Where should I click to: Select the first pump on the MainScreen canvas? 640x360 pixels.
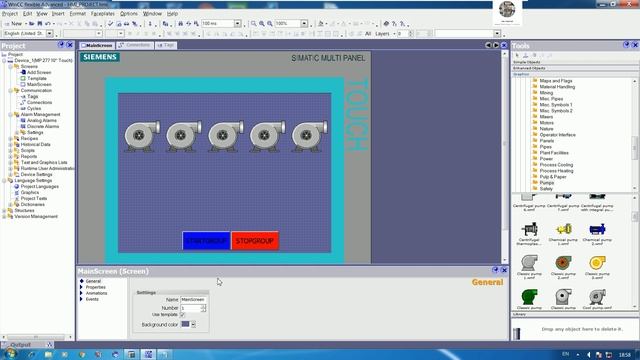click(x=142, y=136)
